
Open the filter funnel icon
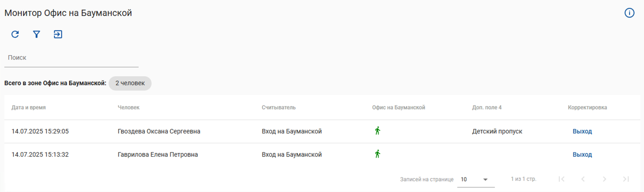pyautogui.click(x=36, y=34)
